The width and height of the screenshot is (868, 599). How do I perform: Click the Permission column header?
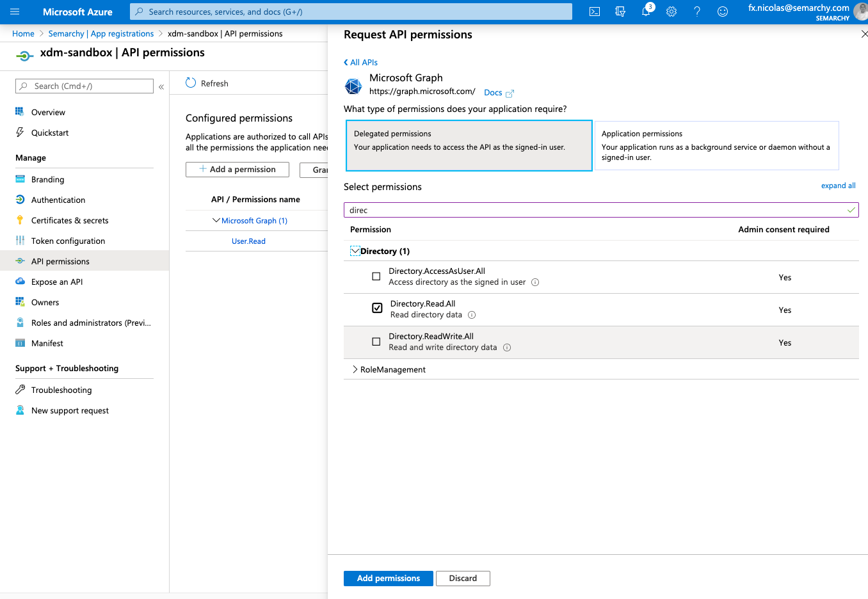point(371,229)
